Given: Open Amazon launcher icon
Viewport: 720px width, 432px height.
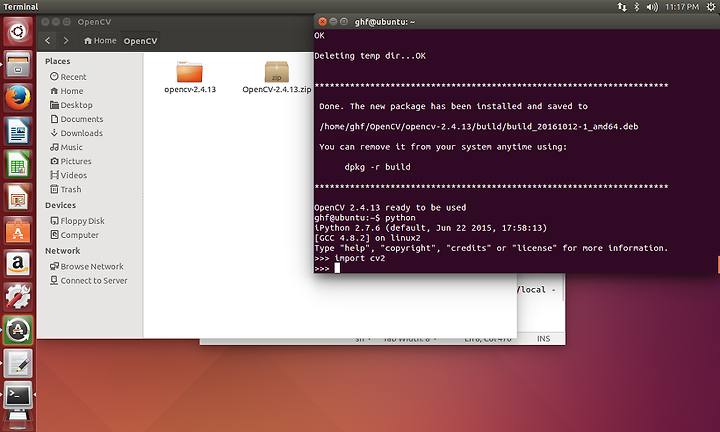Looking at the screenshot, I should pyautogui.click(x=18, y=264).
